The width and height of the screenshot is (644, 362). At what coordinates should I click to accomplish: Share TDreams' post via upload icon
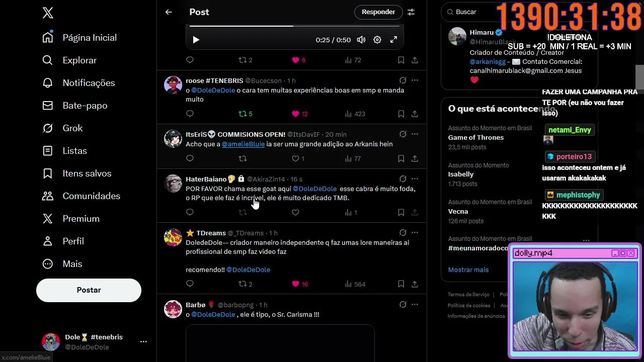tap(415, 284)
